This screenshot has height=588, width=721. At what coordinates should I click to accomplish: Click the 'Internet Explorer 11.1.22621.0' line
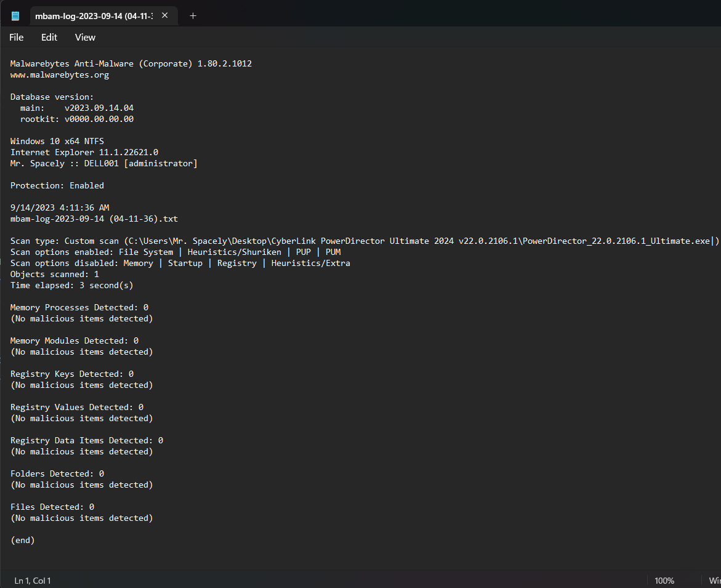pyautogui.click(x=84, y=152)
